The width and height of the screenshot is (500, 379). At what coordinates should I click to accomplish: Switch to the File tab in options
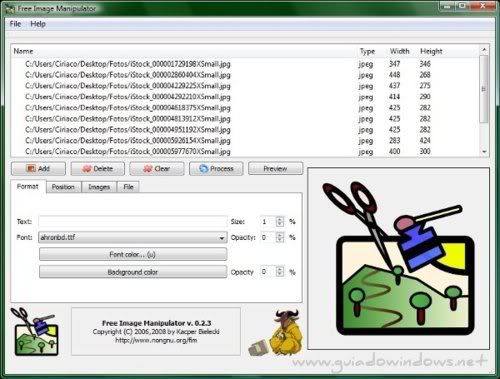(x=128, y=187)
